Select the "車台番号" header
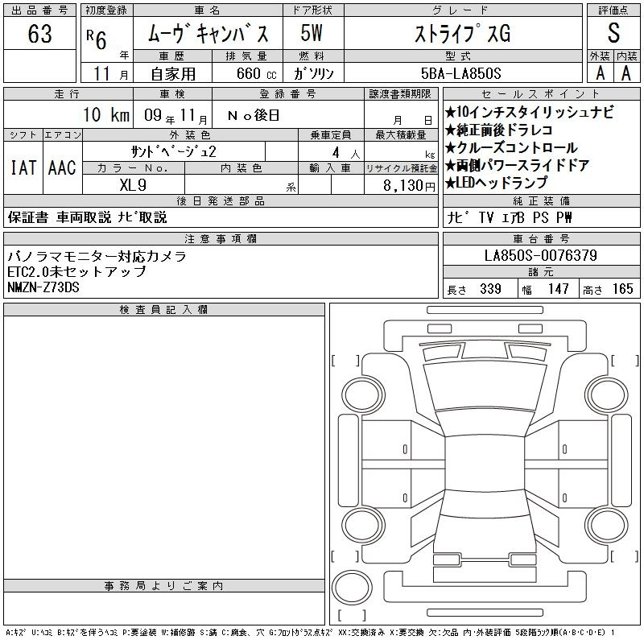The height and width of the screenshot is (644, 644). pyautogui.click(x=541, y=238)
